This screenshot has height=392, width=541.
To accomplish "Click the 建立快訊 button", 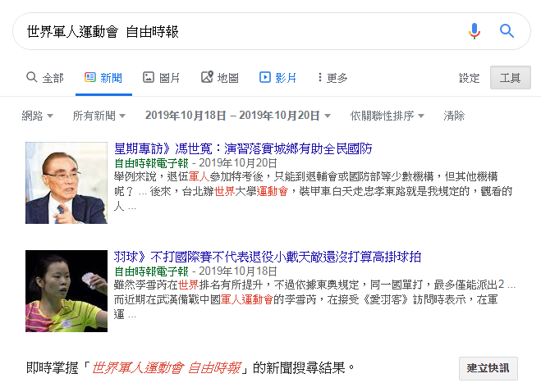I will 488,368.
